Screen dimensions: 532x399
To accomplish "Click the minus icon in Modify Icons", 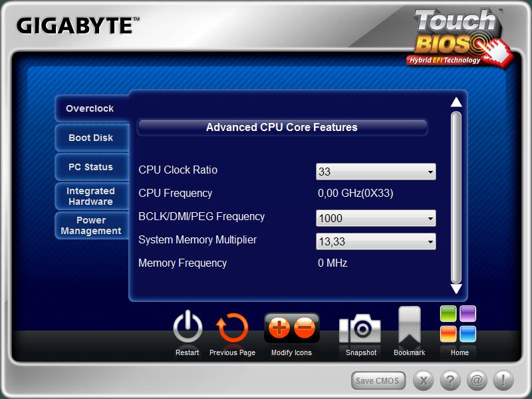I will [305, 328].
